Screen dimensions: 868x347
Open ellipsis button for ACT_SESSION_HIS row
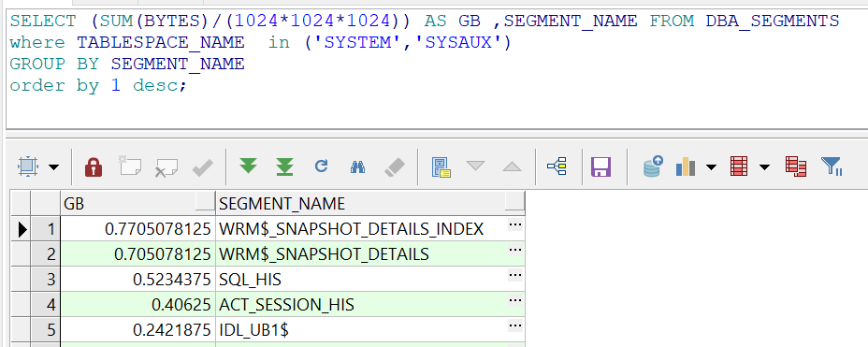tap(515, 300)
